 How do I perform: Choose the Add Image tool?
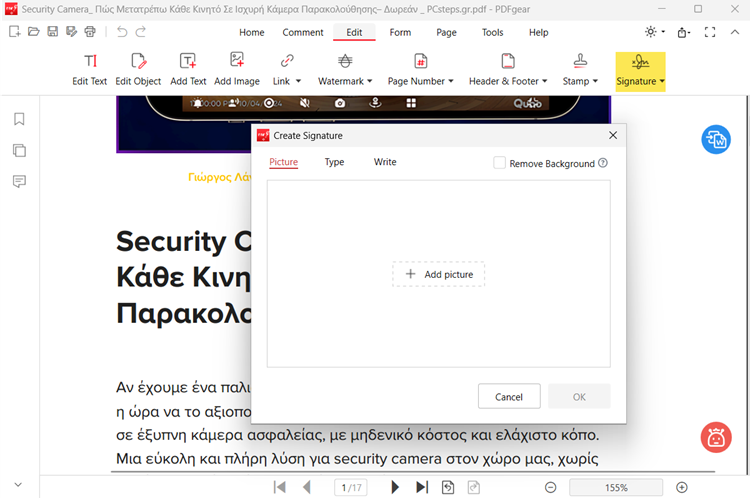click(237, 69)
